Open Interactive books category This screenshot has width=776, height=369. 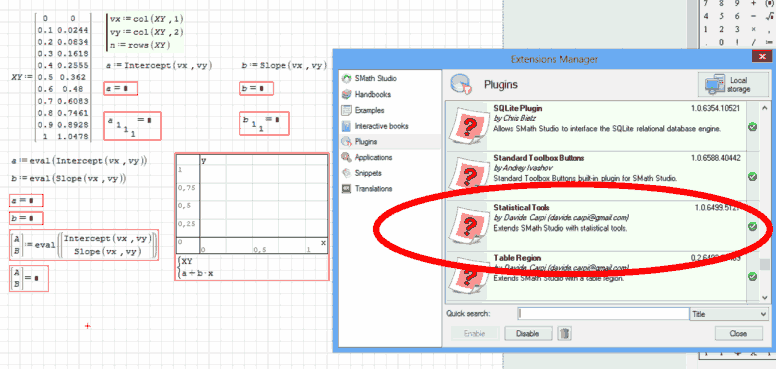pyautogui.click(x=382, y=126)
